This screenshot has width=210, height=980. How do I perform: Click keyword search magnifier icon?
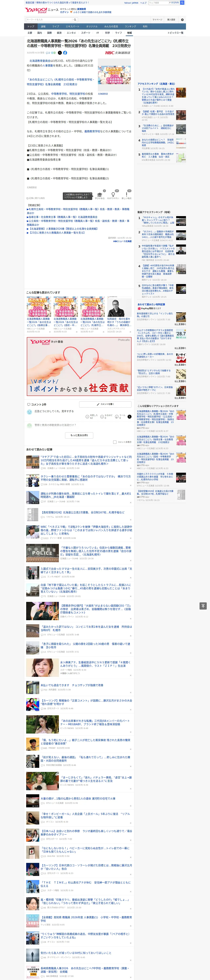75,20
